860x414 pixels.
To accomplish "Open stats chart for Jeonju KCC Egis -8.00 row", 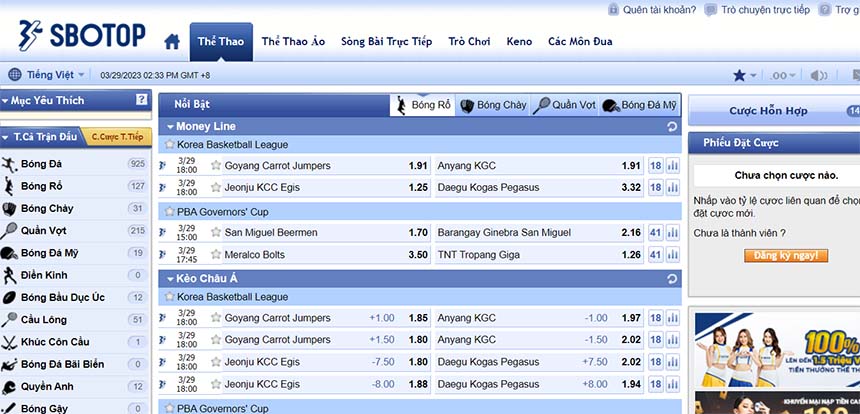I will [x=672, y=384].
